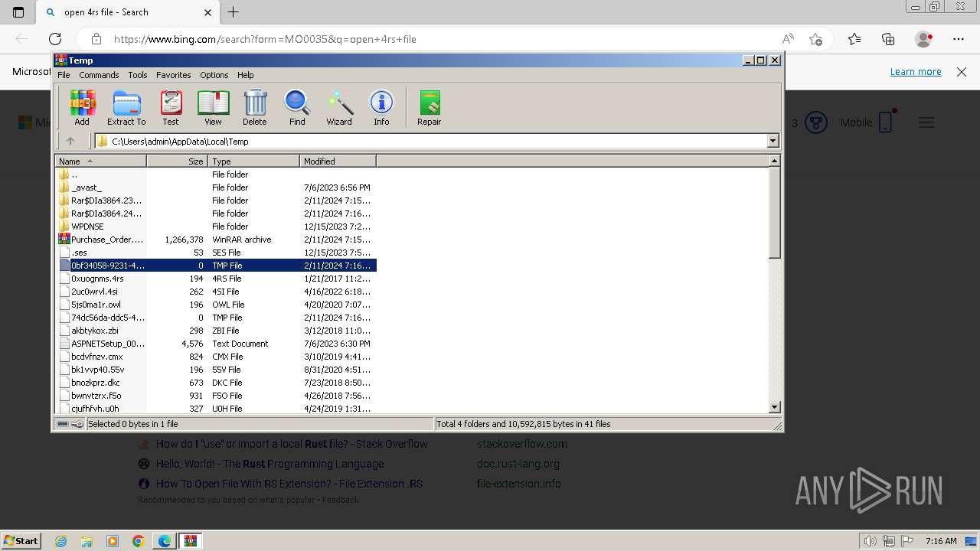Screen dimensions: 980x551
Task: Open browser Settings and more menu
Action: [959, 39]
